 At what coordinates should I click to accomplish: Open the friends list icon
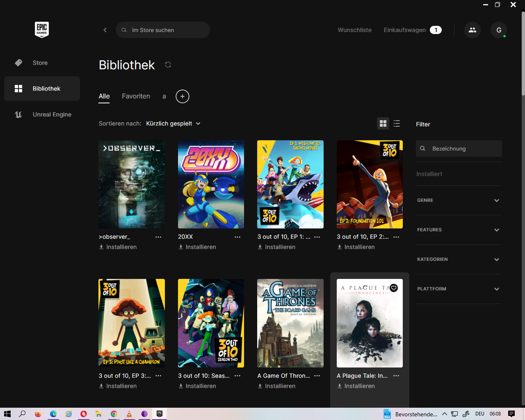(472, 30)
